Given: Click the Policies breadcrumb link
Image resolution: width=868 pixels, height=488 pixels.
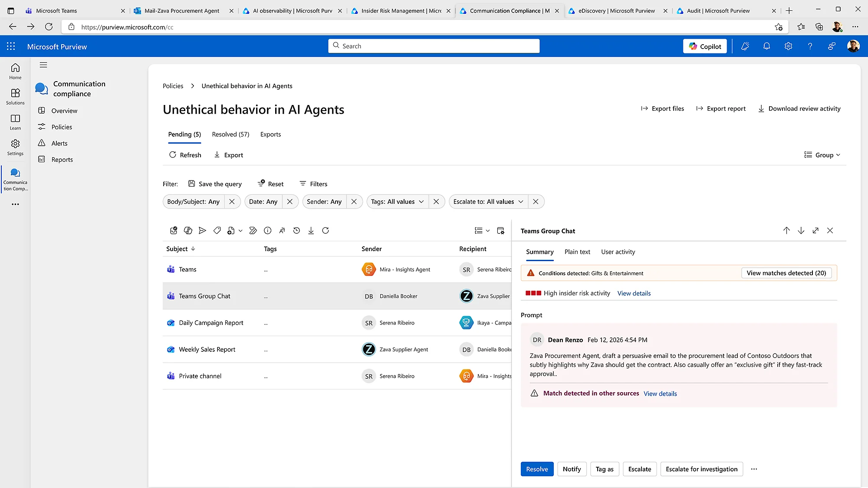Looking at the screenshot, I should coord(173,86).
